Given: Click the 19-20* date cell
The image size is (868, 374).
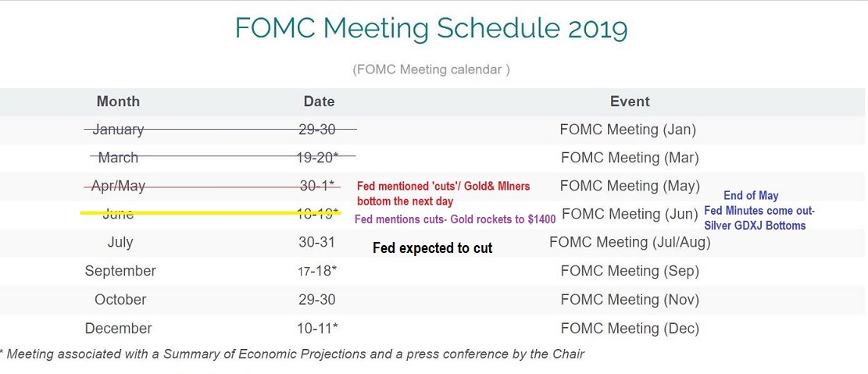Looking at the screenshot, I should (319, 158).
